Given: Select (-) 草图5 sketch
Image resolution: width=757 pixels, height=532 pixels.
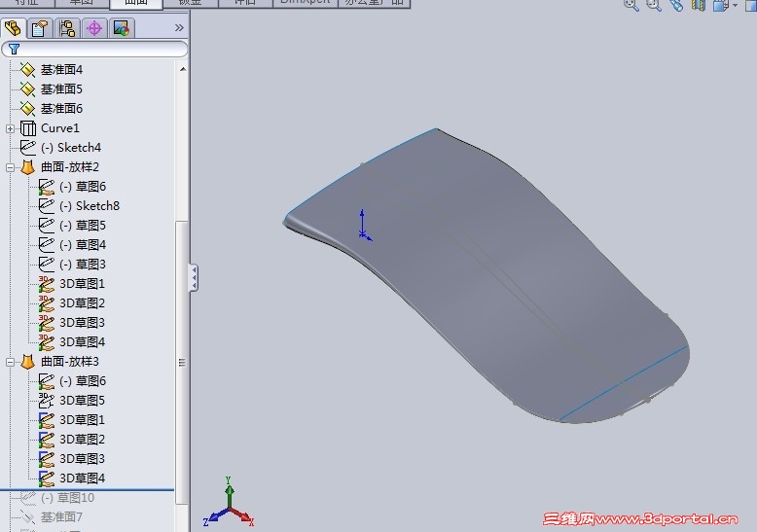Looking at the screenshot, I should (82, 226).
